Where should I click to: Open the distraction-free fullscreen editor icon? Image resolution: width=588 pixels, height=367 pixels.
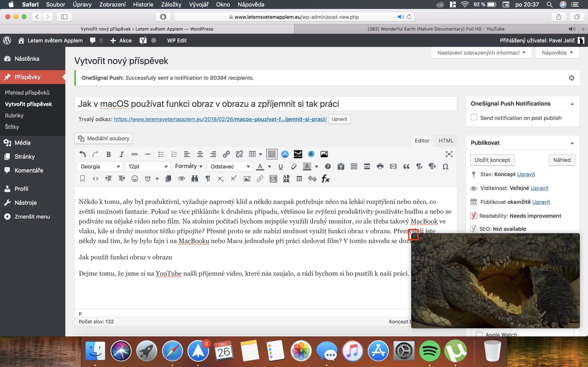click(x=449, y=154)
